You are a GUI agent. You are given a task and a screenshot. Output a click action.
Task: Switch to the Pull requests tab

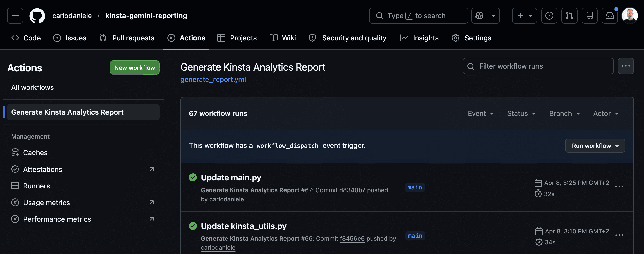coord(127,38)
